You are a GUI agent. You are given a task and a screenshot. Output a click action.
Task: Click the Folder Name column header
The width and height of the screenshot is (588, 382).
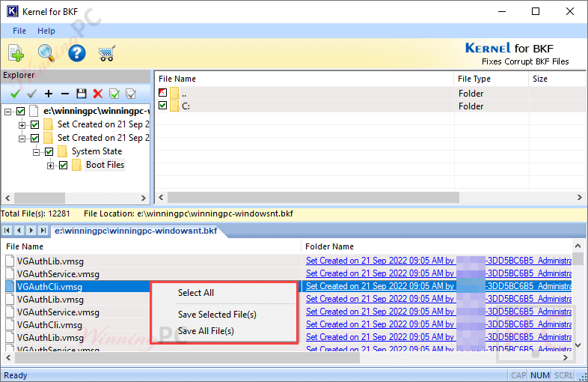tap(437, 246)
